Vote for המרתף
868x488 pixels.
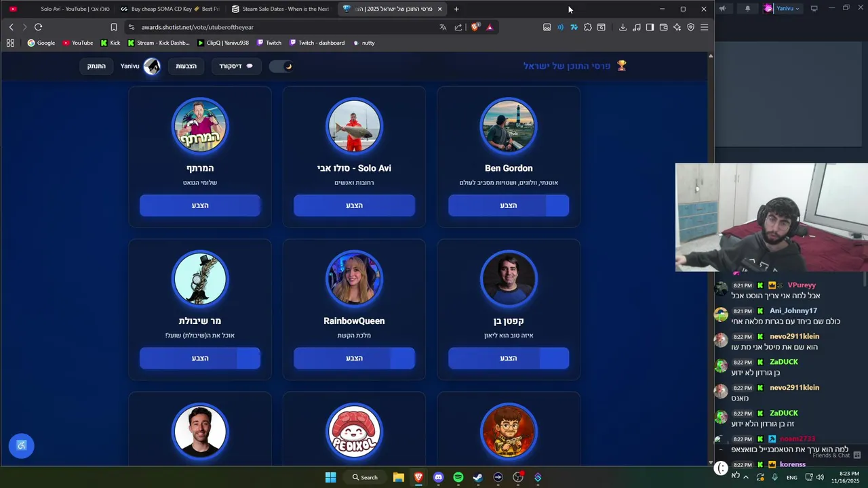pos(200,205)
